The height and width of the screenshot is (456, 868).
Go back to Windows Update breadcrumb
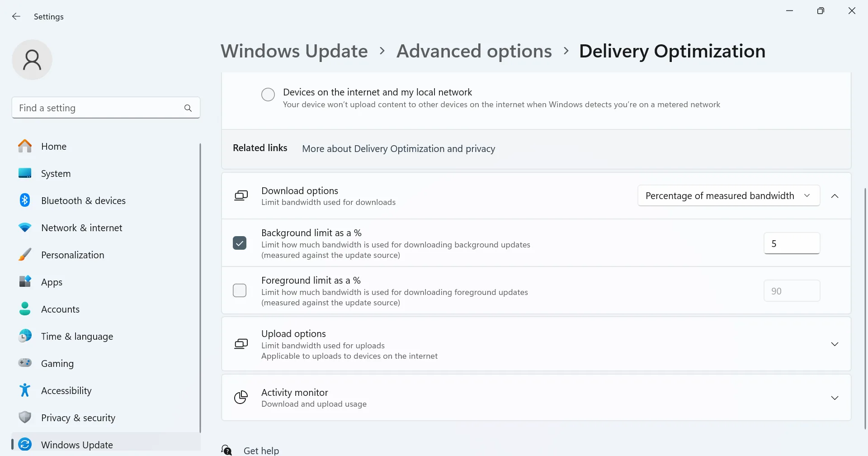(294, 51)
